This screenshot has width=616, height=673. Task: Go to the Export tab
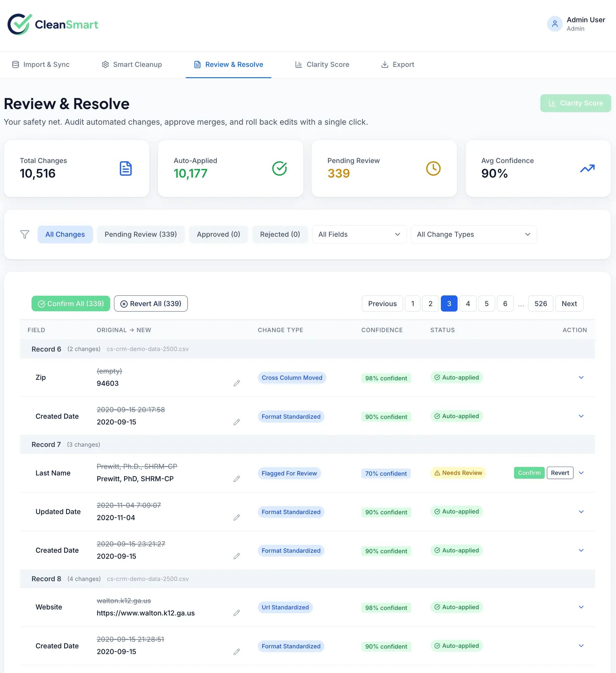point(398,64)
